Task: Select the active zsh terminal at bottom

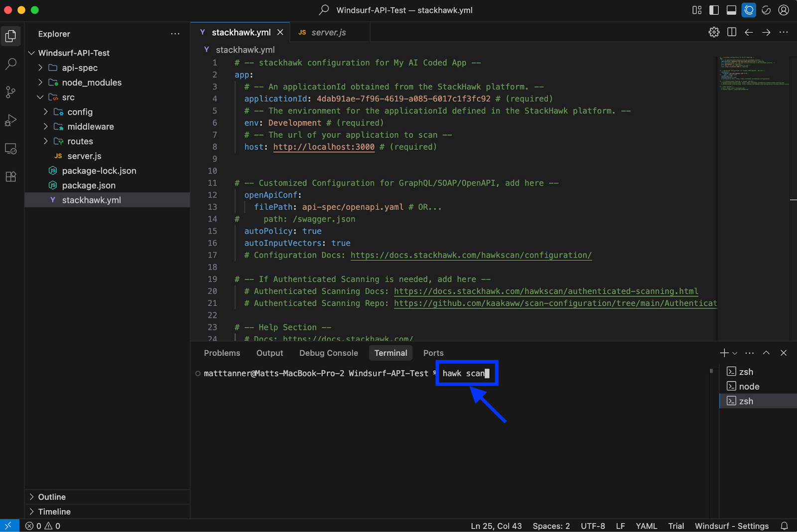Action: [758, 401]
